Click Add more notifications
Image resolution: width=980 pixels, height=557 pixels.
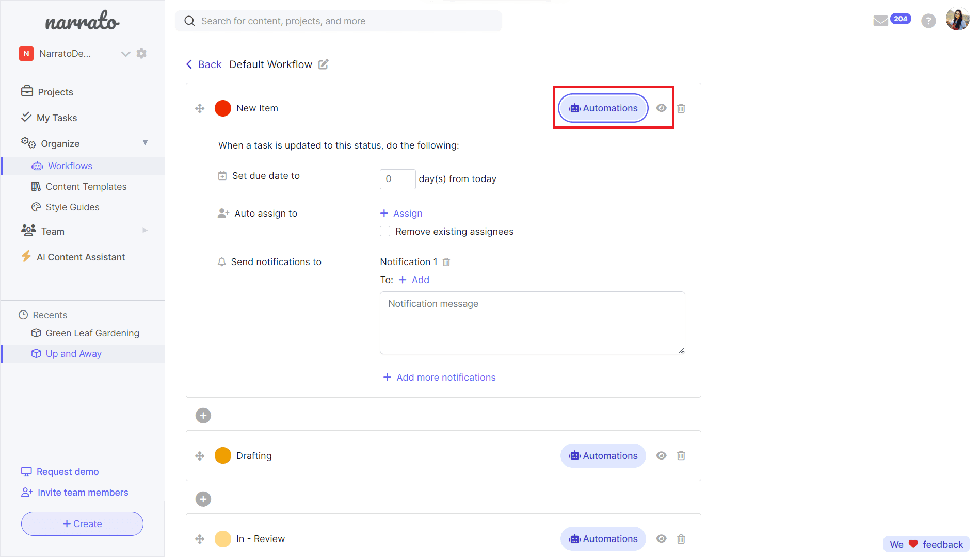click(x=439, y=378)
